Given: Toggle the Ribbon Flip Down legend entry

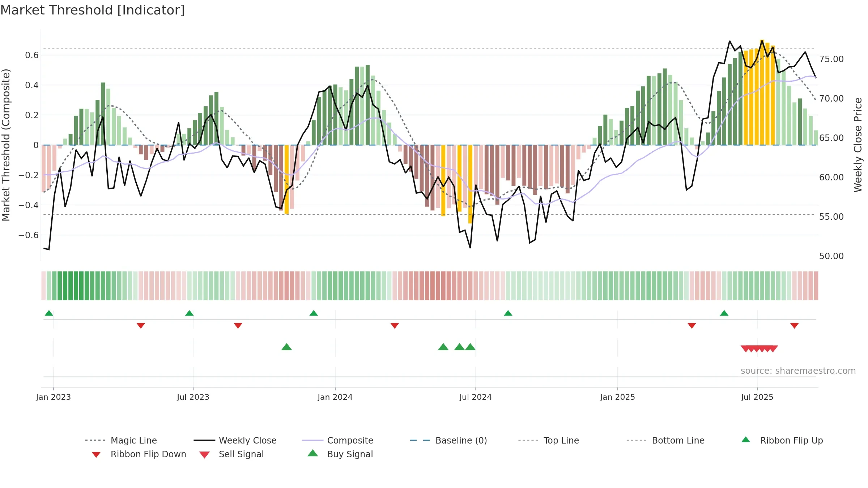Looking at the screenshot, I should (x=139, y=454).
